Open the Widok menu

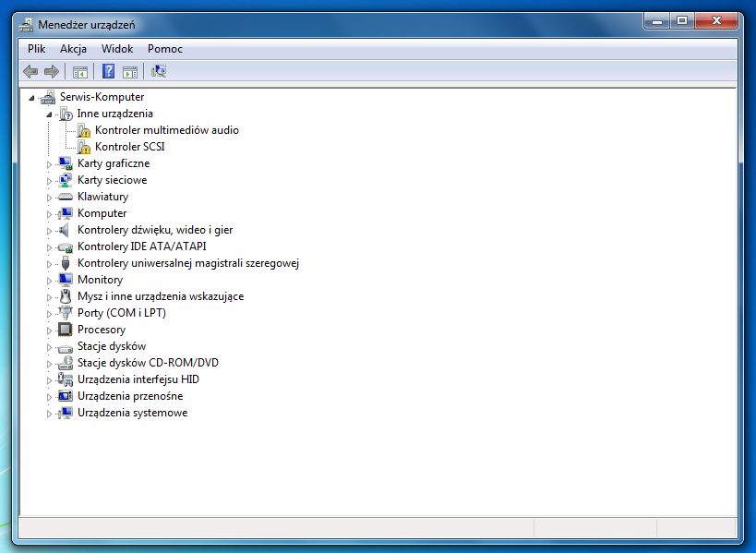click(117, 49)
